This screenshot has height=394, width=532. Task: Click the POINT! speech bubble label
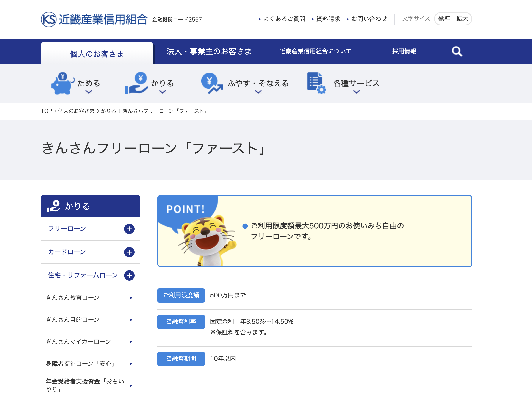point(186,209)
